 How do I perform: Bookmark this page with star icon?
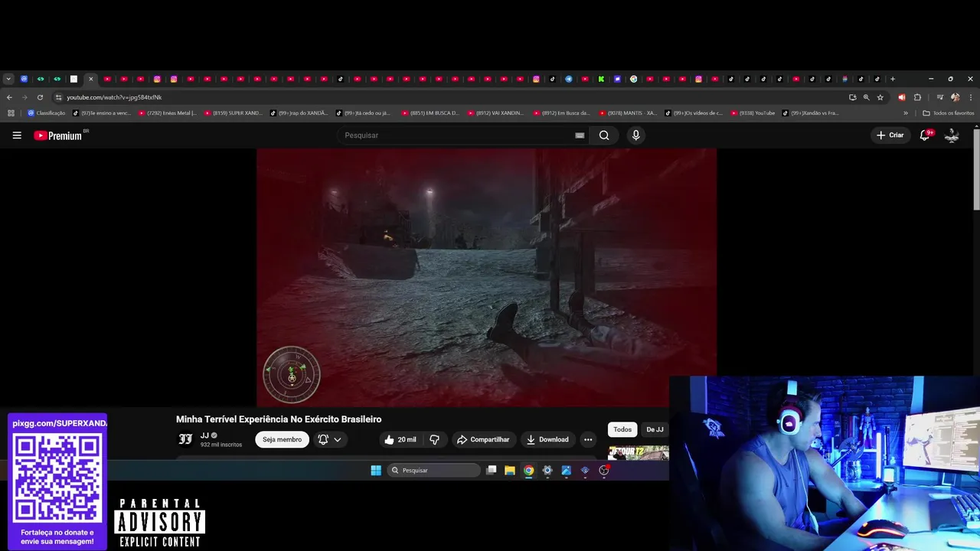[880, 97]
